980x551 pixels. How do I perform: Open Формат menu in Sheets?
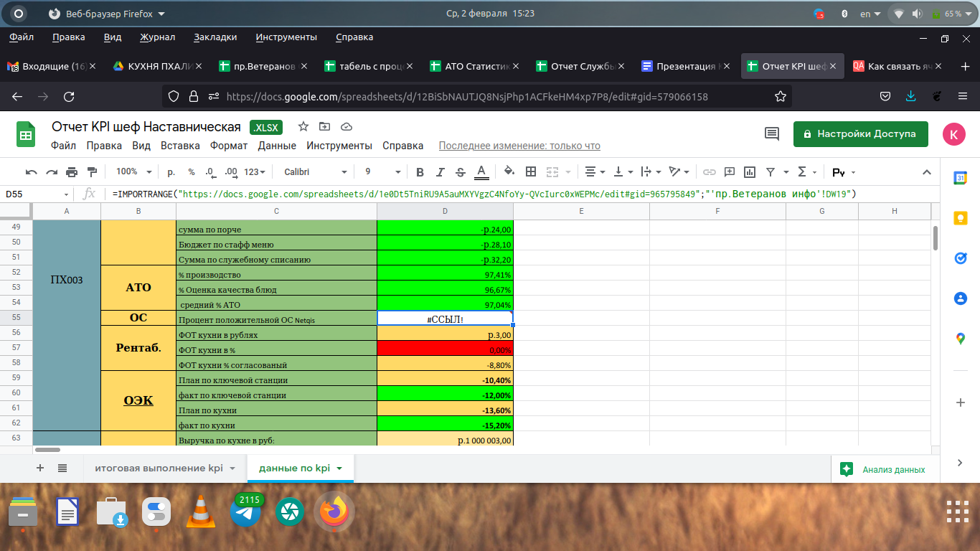click(229, 146)
